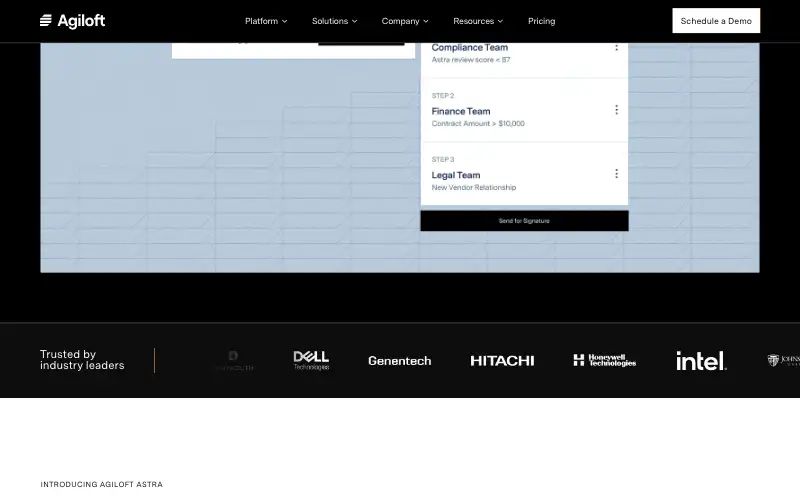Expand the Solutions menu
The image size is (800, 500).
click(x=334, y=21)
